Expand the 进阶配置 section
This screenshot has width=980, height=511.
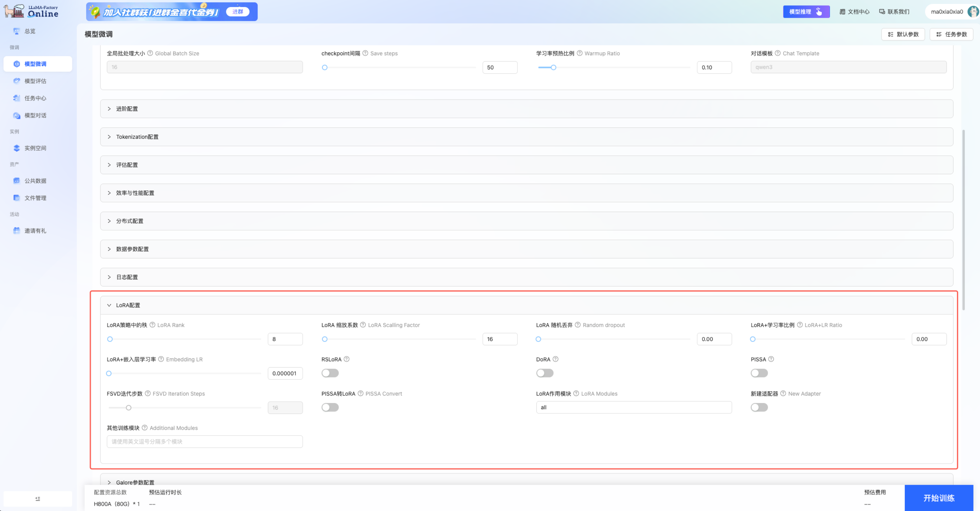127,109
